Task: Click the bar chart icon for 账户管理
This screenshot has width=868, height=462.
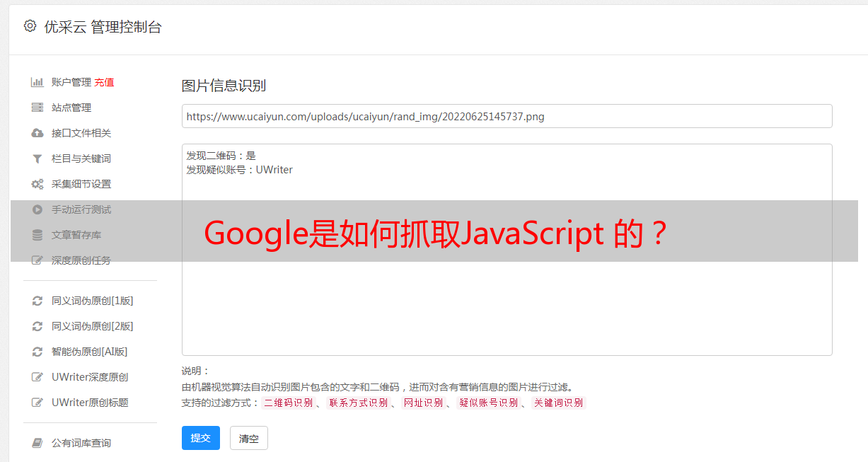Action: pyautogui.click(x=37, y=82)
